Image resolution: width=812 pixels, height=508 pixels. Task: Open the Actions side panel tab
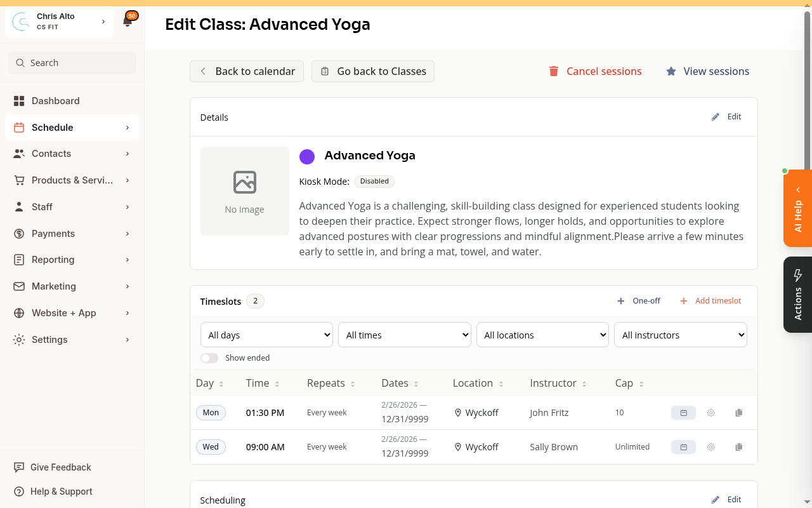pos(798,295)
